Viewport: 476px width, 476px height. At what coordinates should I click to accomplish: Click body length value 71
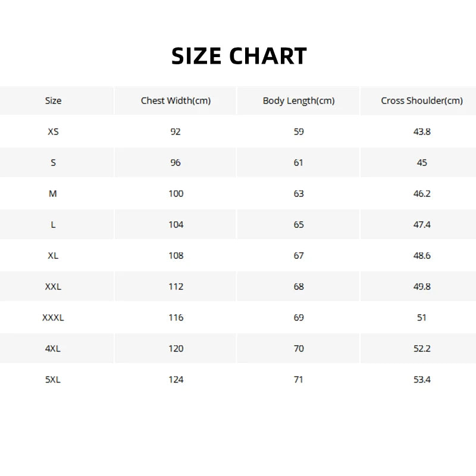tap(299, 380)
